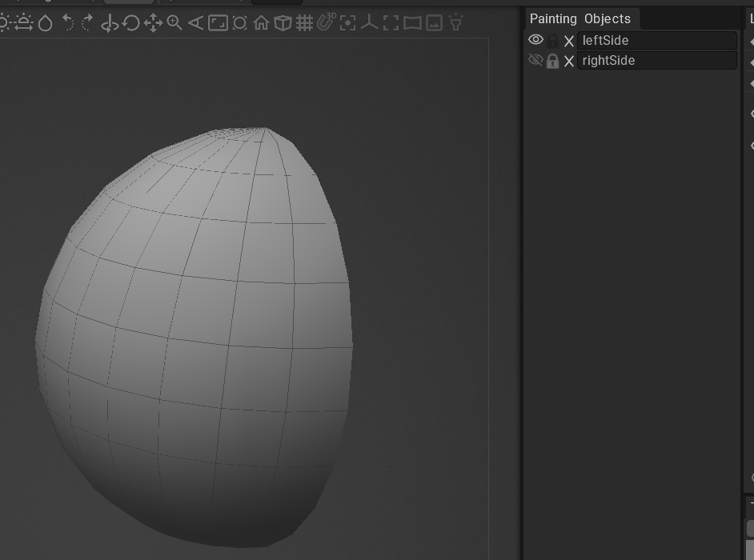The image size is (754, 560).
Task: Click the cube perspective view icon
Action: coord(283,23)
